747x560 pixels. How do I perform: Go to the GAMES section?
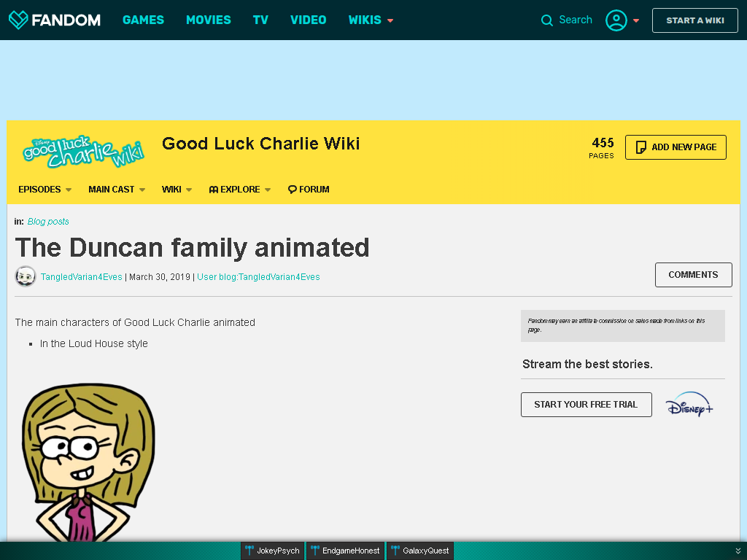pos(143,20)
